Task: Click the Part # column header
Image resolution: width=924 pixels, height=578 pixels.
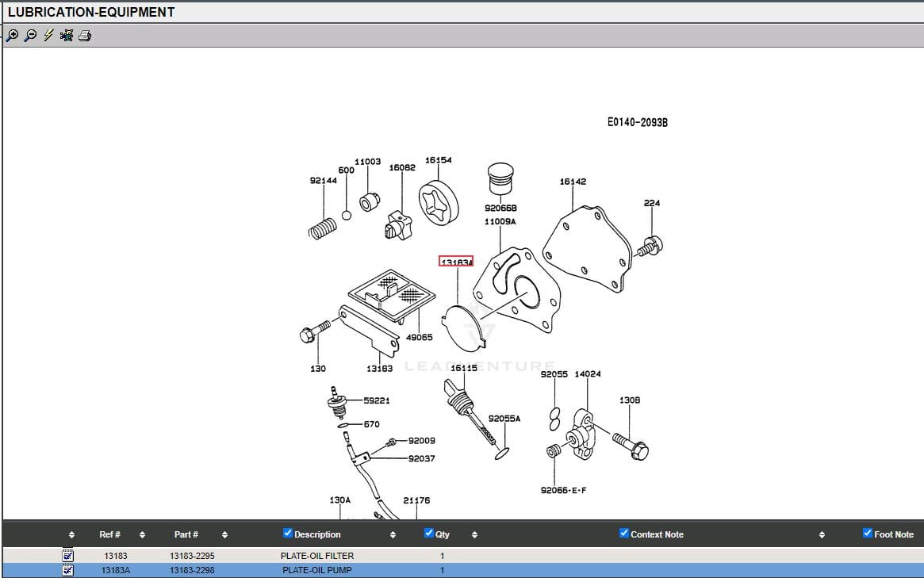Action: pyautogui.click(x=186, y=534)
